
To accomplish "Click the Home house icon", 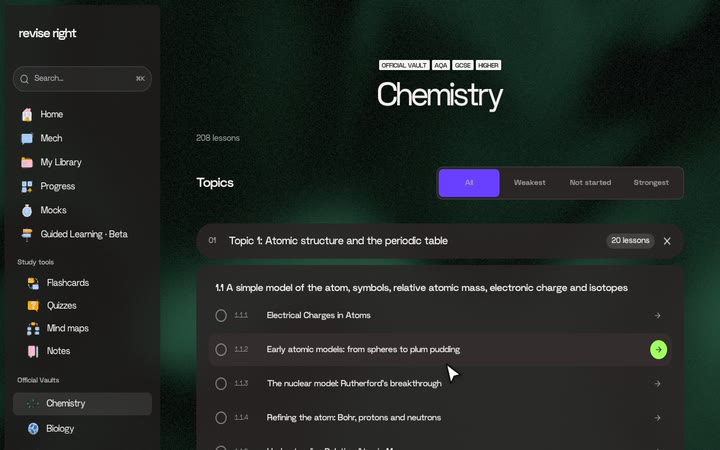I will pyautogui.click(x=27, y=114).
